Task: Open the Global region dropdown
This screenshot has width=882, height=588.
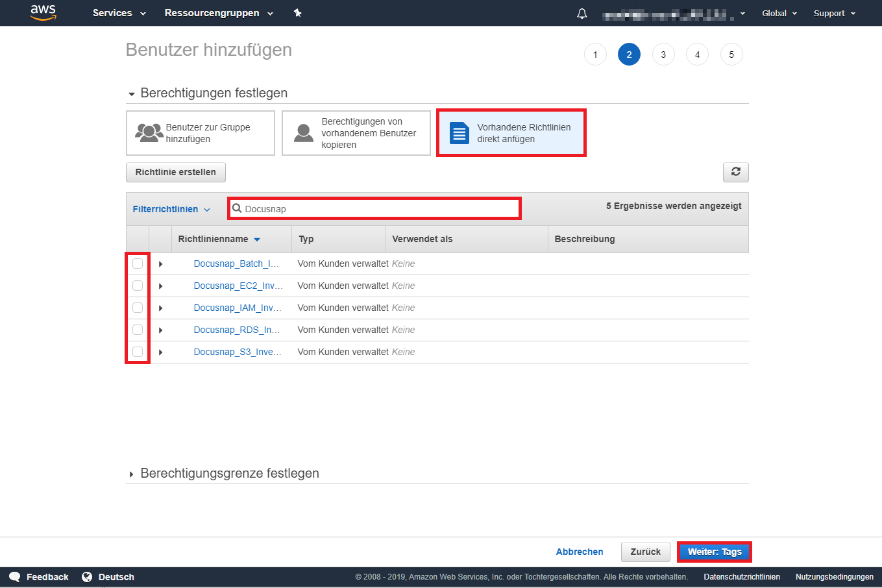Action: 779,13
